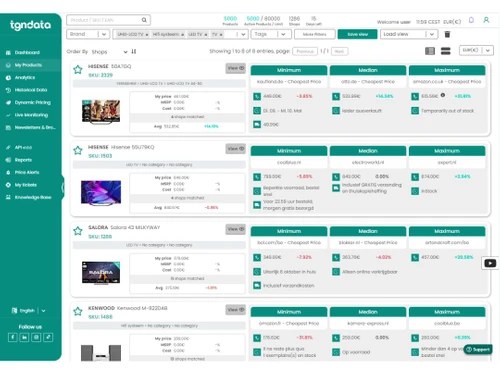Favorite the Hisense 55U79KQ product star
The width and height of the screenshot is (500, 375).
coord(78,150)
